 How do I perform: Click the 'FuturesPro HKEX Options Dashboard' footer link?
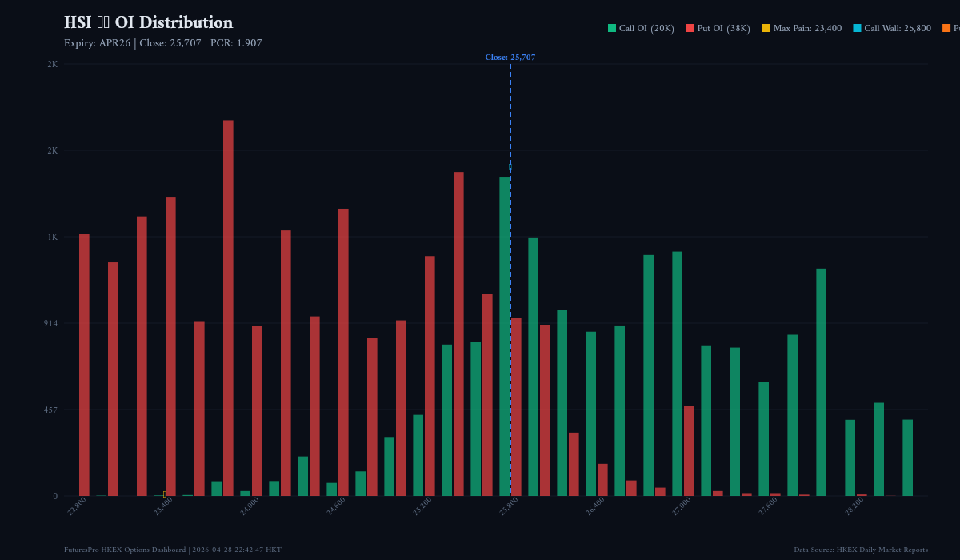[124, 550]
